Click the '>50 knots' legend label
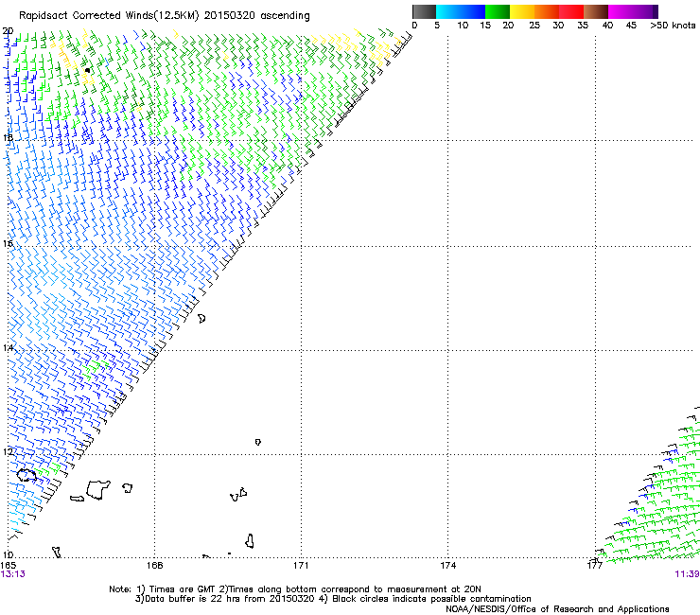Image resolution: width=700 pixels, height=615 pixels. click(673, 26)
